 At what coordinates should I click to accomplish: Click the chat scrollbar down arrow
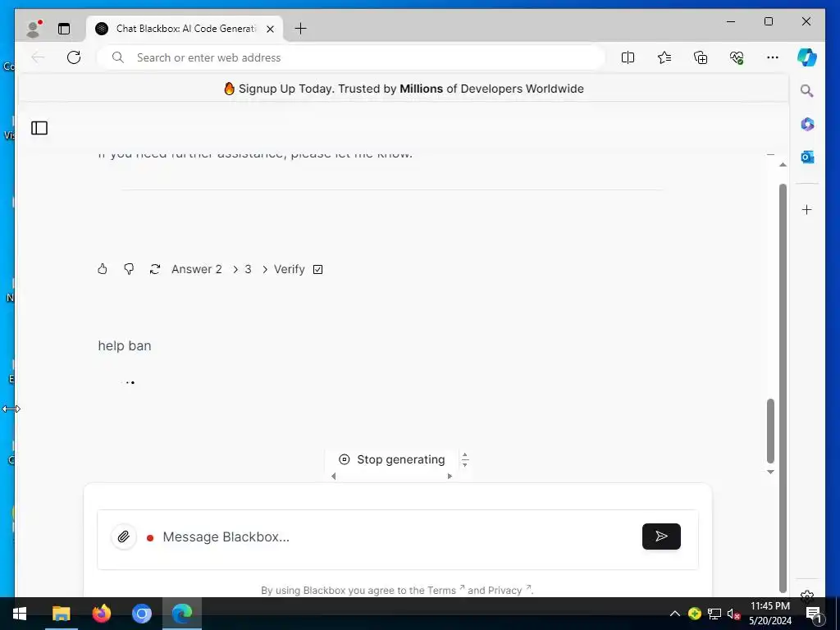[770, 472]
